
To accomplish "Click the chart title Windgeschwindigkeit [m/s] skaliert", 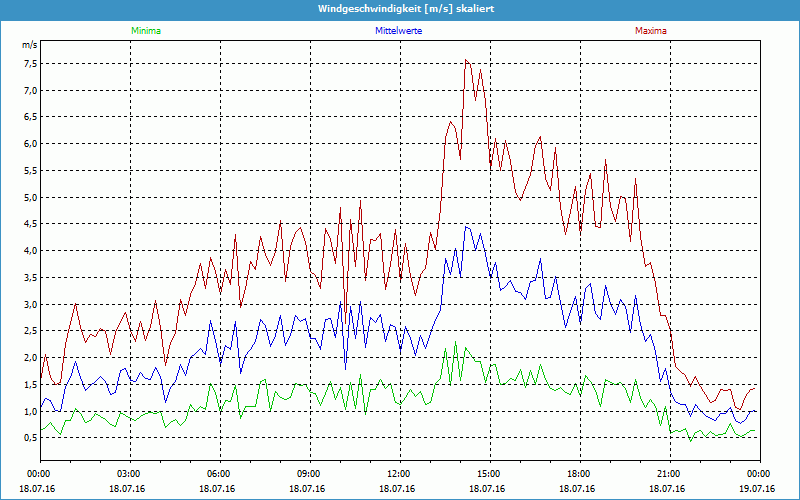I will click(406, 9).
